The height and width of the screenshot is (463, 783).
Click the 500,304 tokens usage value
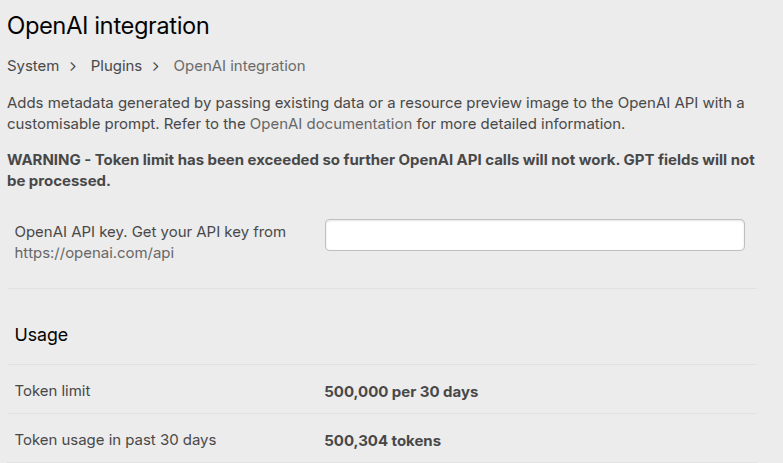[x=382, y=441]
